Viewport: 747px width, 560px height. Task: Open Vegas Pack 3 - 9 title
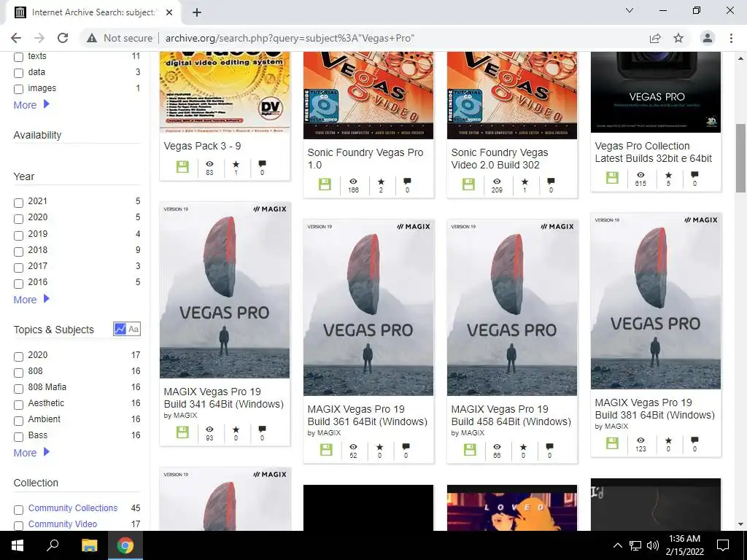203,146
